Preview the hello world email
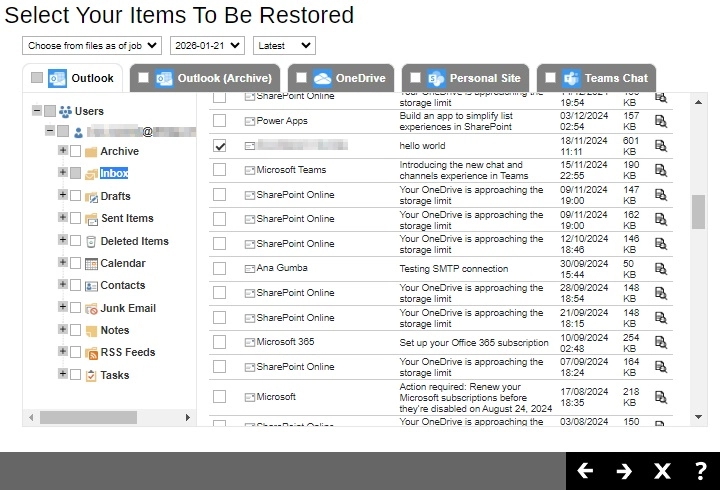This screenshot has width=720, height=490. tap(661, 146)
